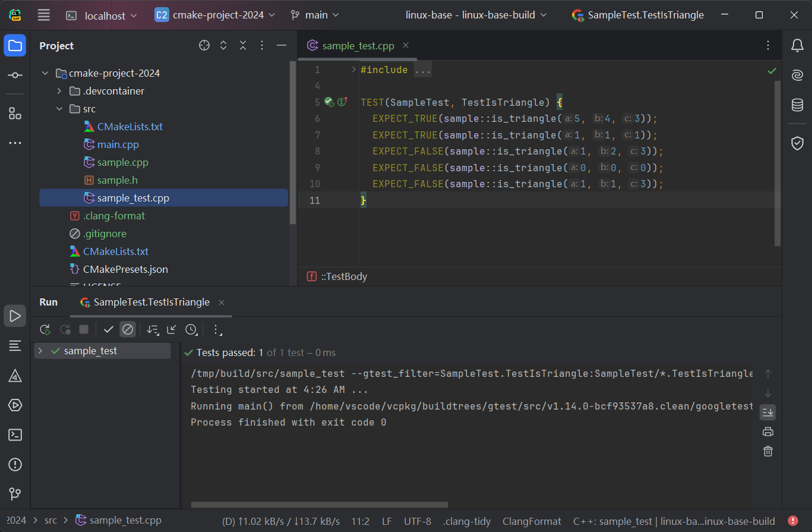Unfold the #include block
The image size is (812, 532).
click(x=353, y=70)
